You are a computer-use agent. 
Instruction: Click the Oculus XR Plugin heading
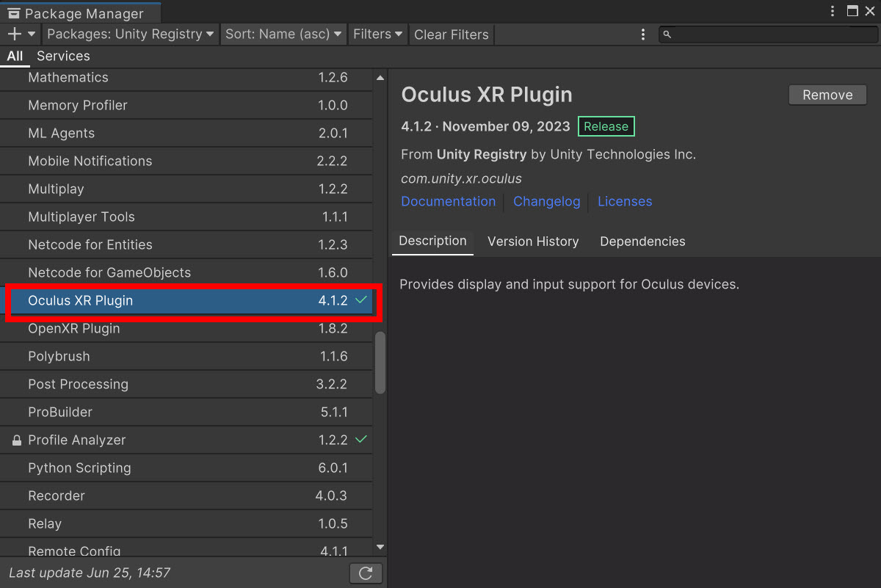coord(487,95)
